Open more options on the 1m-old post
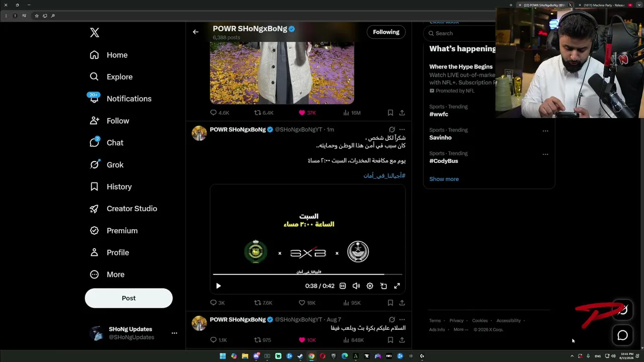This screenshot has width=644, height=362. point(402,130)
